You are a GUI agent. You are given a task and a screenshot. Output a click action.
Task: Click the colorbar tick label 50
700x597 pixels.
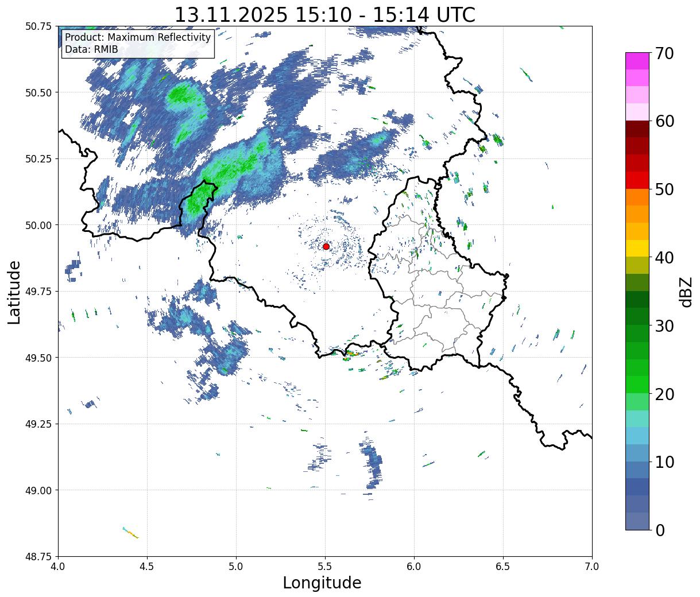664,189
